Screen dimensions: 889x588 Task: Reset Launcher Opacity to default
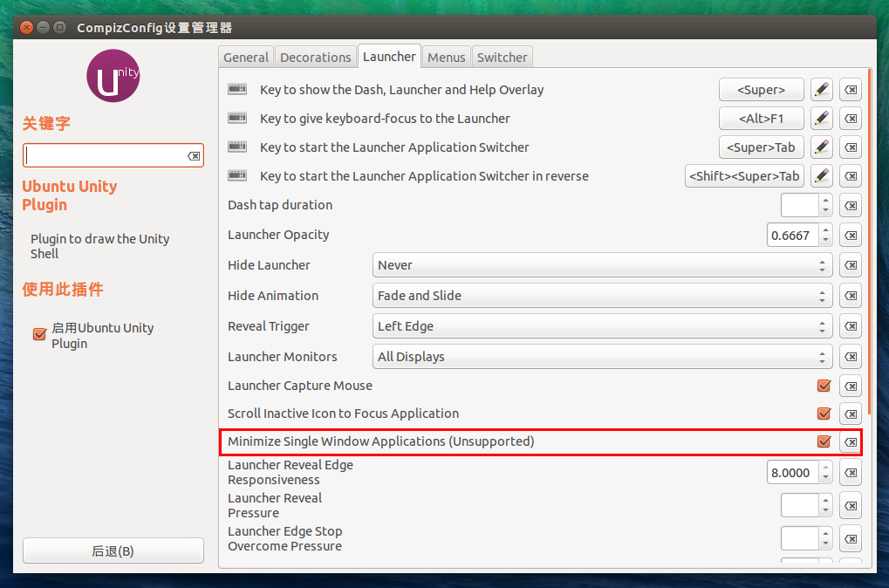pyautogui.click(x=851, y=236)
